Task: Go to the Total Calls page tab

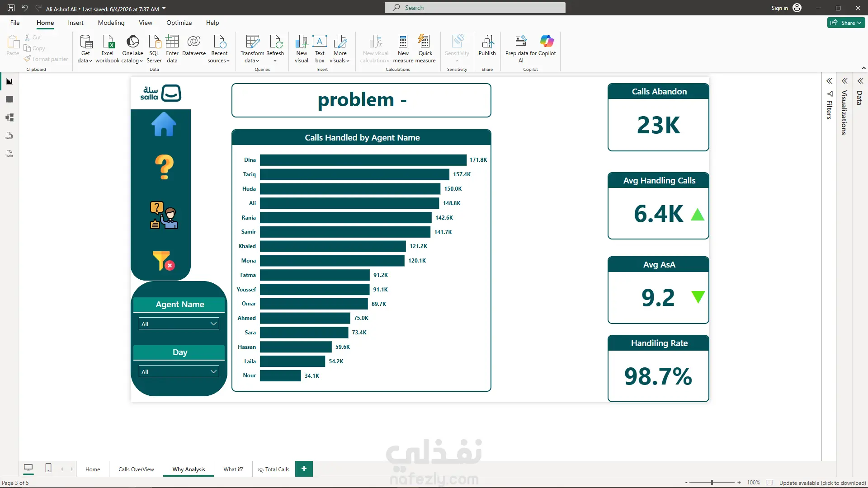Action: (x=274, y=469)
